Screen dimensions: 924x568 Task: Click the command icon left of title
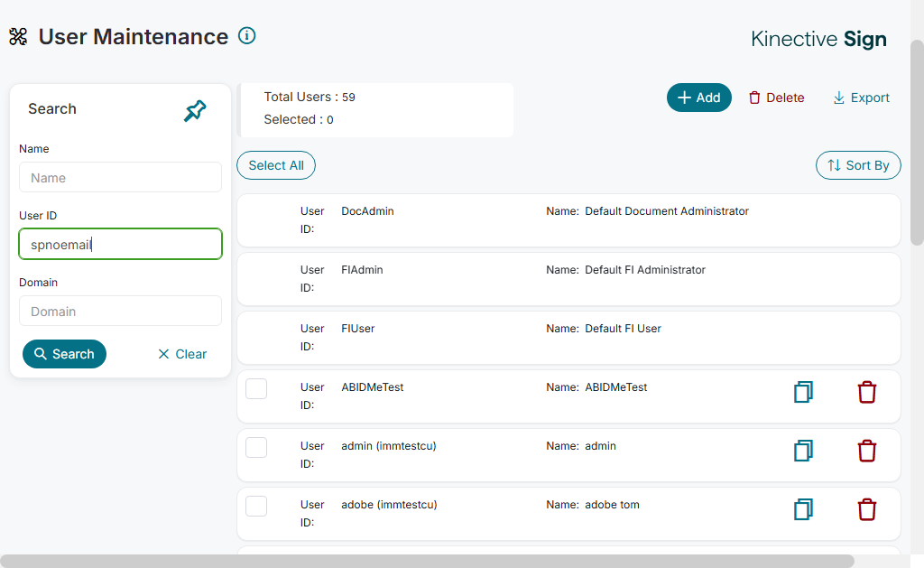coord(18,37)
